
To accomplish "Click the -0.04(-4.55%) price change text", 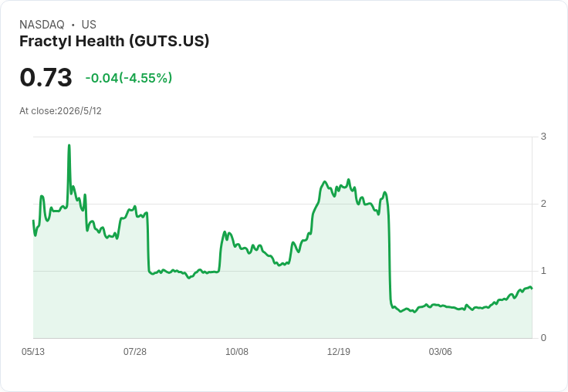I will (x=129, y=78).
